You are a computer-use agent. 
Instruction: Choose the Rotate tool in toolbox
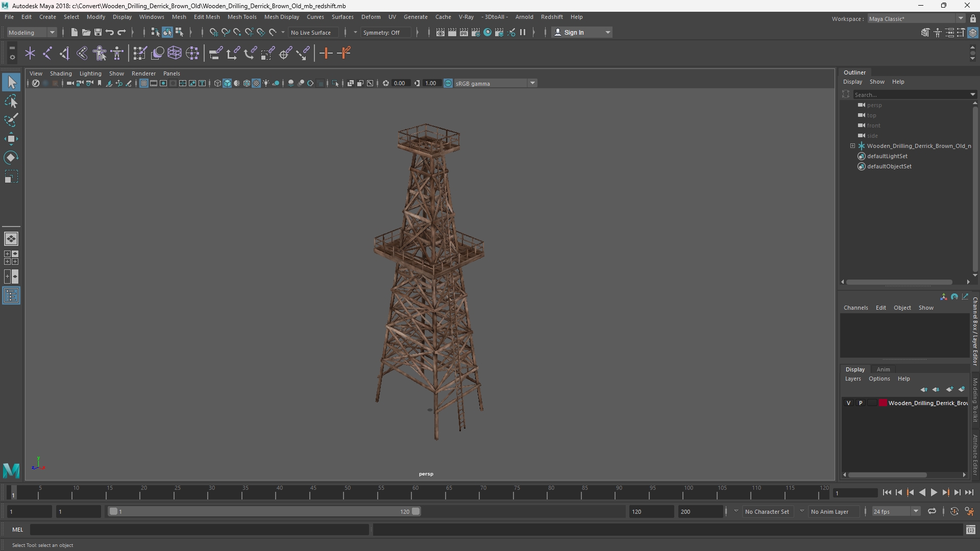click(11, 158)
